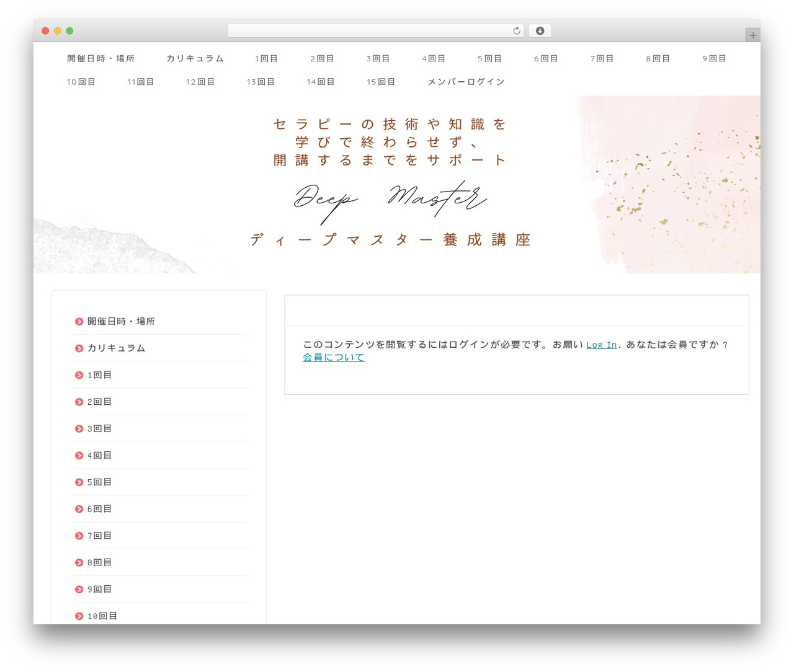Click the browser reload icon
The image size is (794, 672).
[516, 31]
